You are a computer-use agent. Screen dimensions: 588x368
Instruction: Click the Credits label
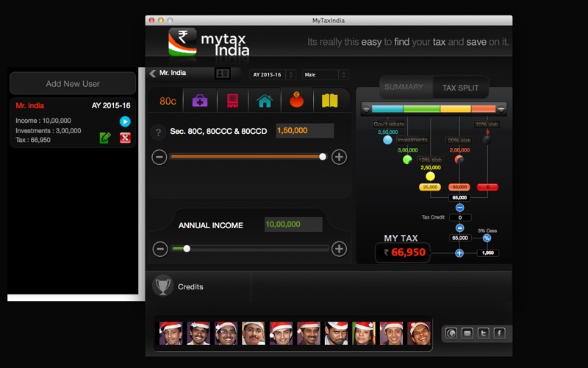pyautogui.click(x=190, y=286)
